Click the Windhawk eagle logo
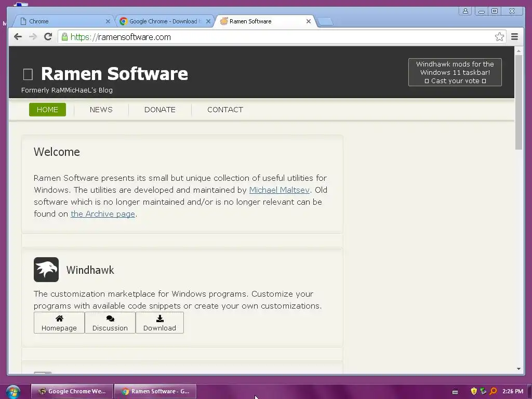 coord(46,270)
